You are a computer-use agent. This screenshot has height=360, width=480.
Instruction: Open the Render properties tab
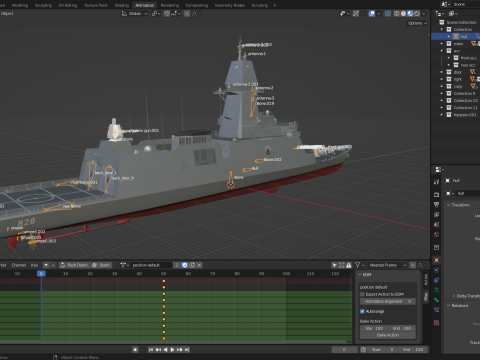[x=436, y=194]
